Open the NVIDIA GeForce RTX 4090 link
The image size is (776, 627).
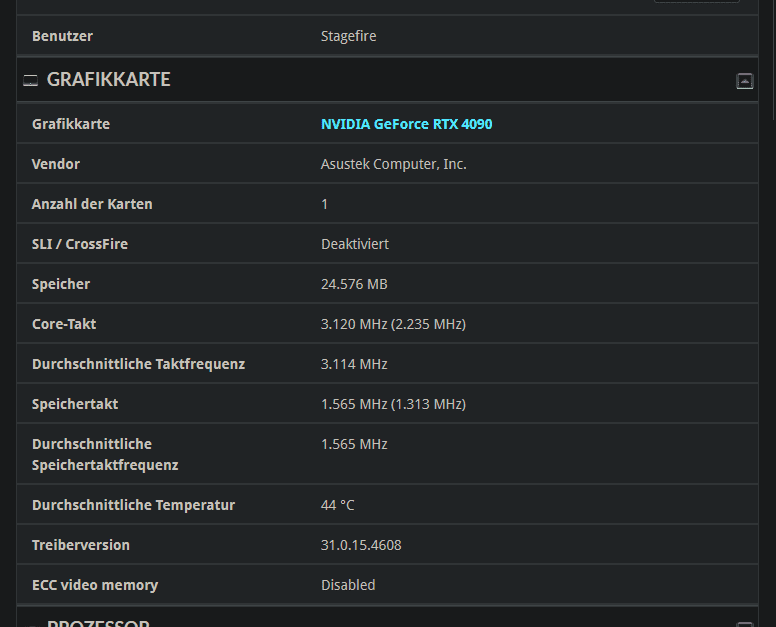(x=406, y=124)
